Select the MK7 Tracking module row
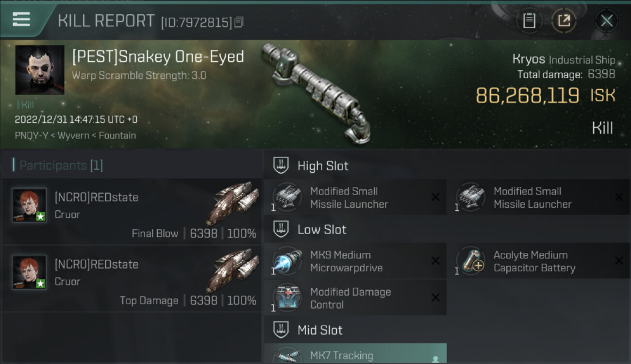 [x=355, y=353]
